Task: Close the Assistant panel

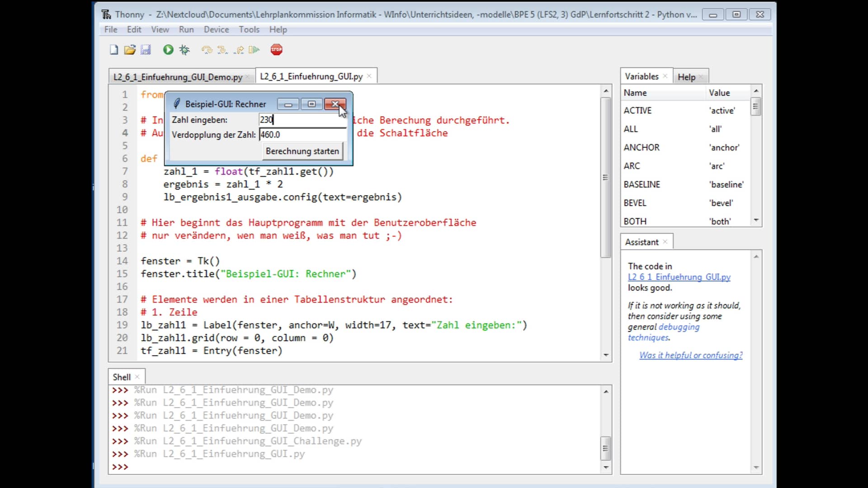Action: (665, 242)
